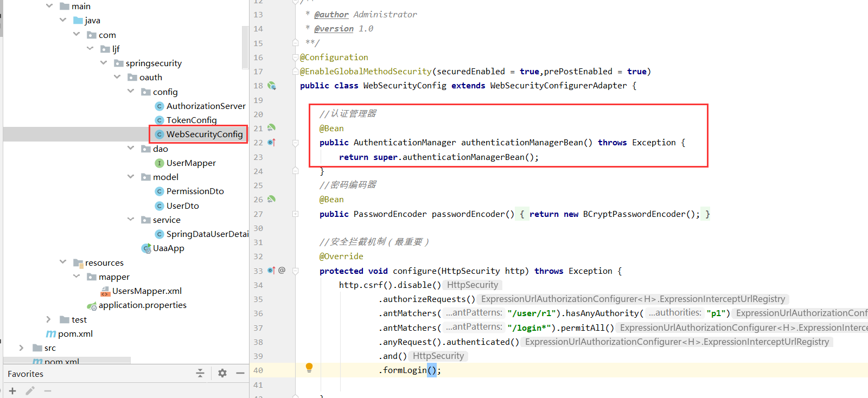
Task: Select WebSecurityConfig in project tree
Action: (205, 134)
